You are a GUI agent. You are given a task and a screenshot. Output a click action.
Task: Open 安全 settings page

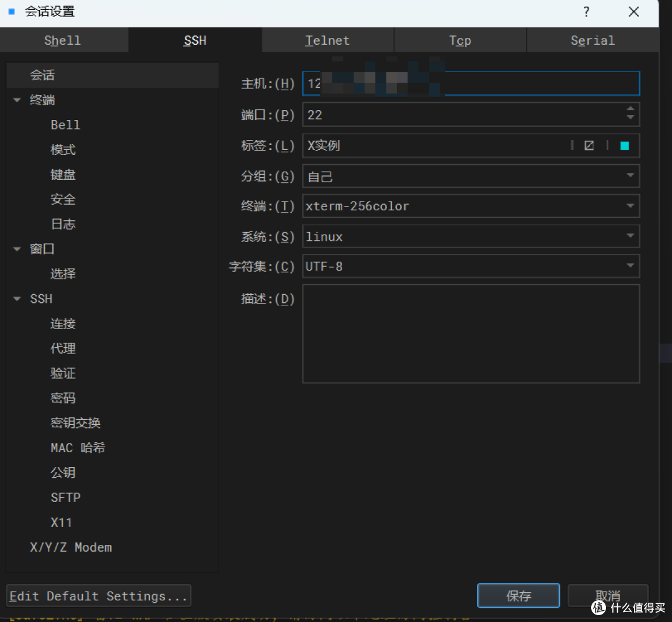click(x=63, y=199)
